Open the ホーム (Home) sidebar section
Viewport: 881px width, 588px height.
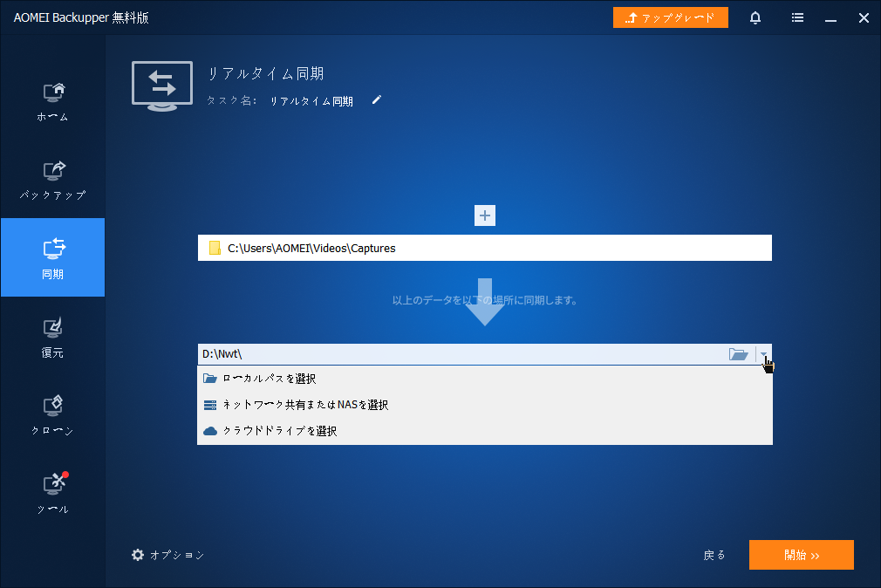click(53, 101)
